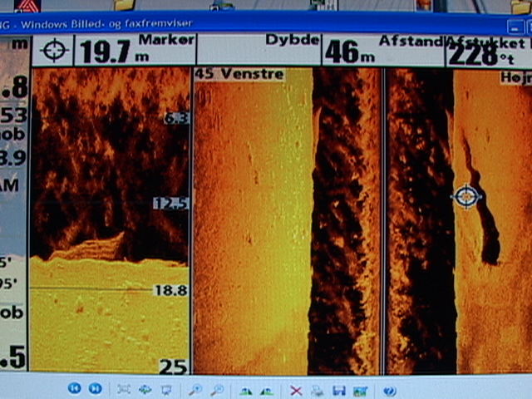Print the current image

point(317,389)
